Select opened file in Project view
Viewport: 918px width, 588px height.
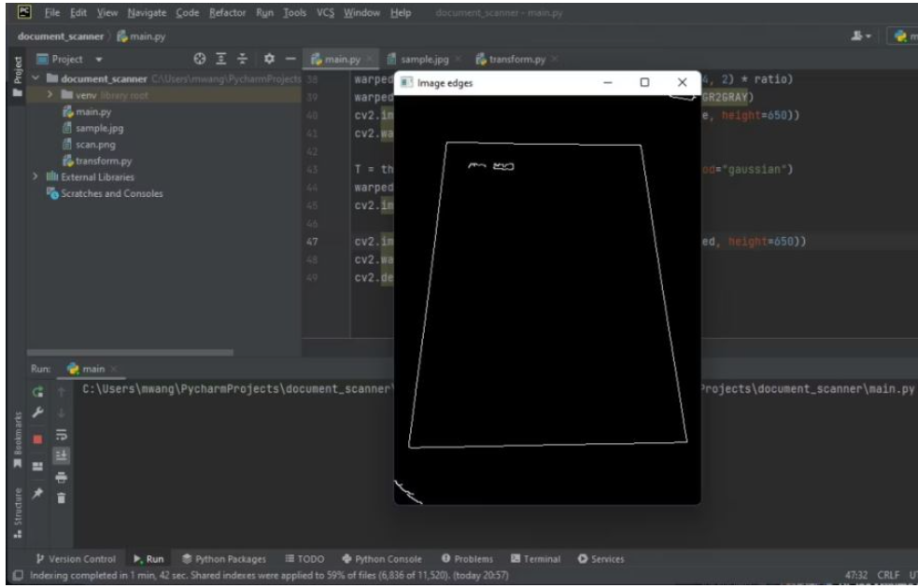[x=200, y=58]
